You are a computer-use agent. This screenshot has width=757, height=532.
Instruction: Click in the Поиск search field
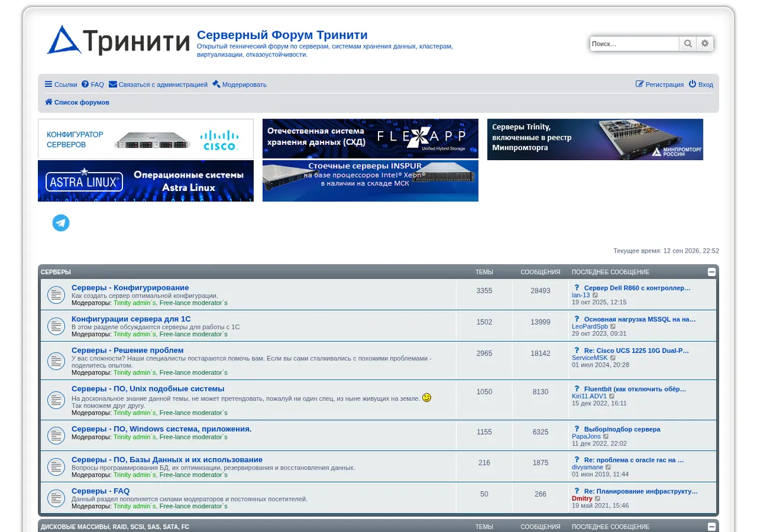coord(635,43)
